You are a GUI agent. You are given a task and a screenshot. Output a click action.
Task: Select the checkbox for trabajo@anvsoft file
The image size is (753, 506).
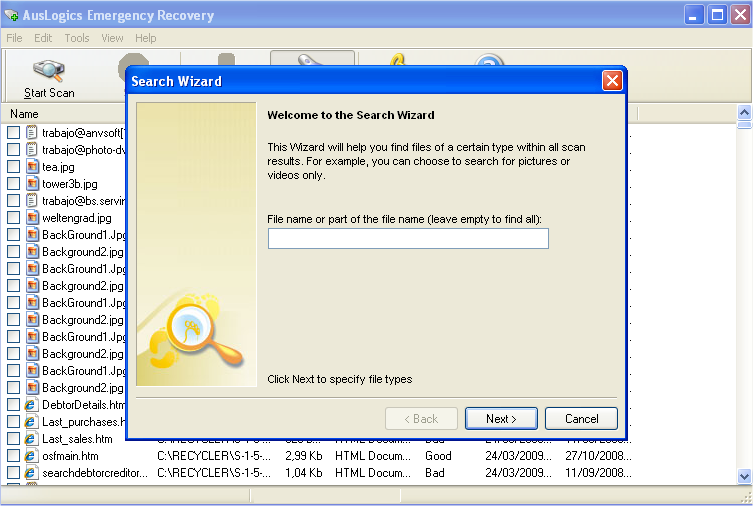pyautogui.click(x=13, y=133)
